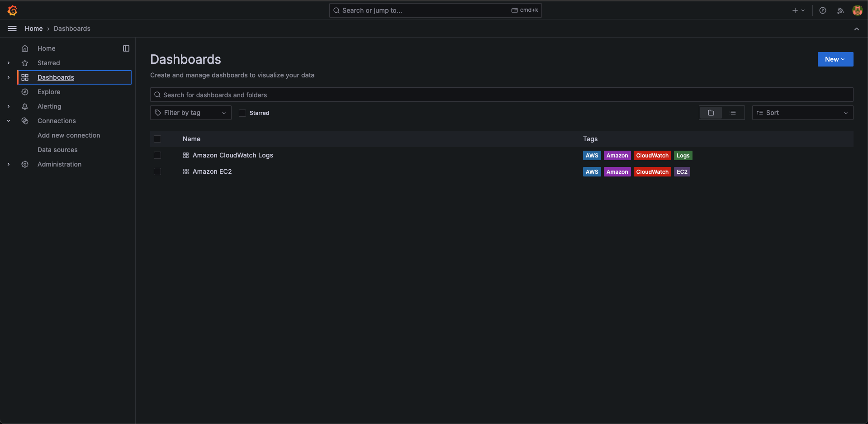Image resolution: width=868 pixels, height=424 pixels.
Task: Click the Alerting bell icon
Action: [x=25, y=106]
